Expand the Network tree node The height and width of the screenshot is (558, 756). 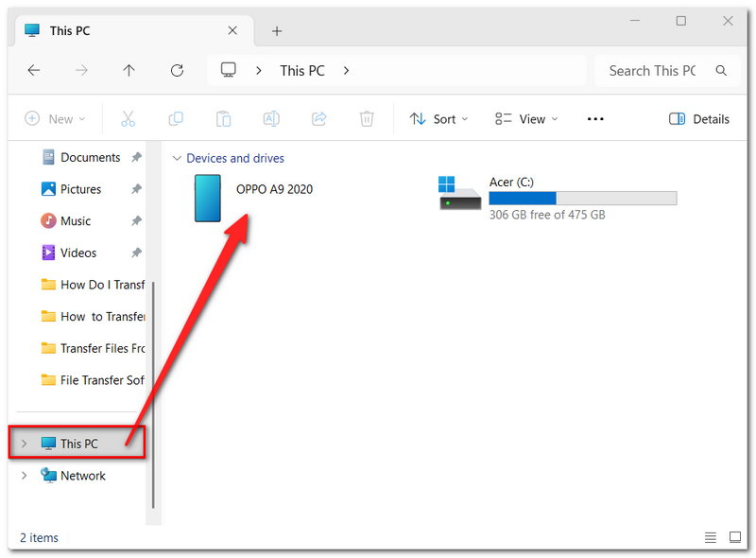click(x=25, y=476)
